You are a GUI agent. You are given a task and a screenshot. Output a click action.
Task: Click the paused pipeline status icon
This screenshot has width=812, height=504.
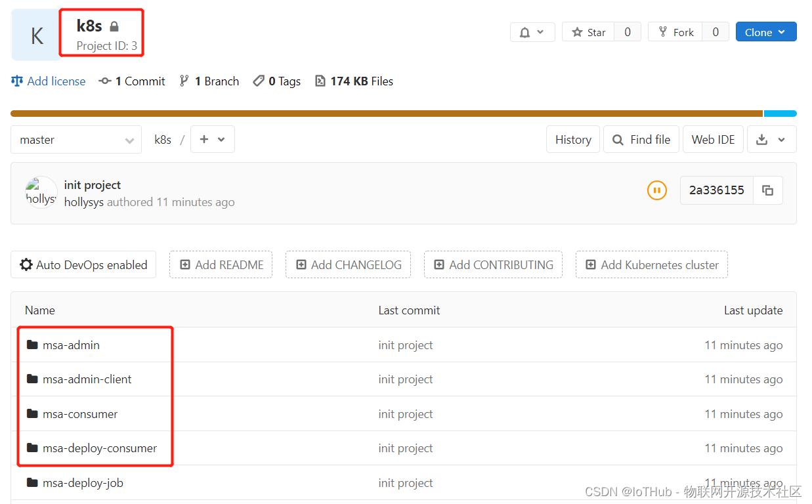point(657,190)
